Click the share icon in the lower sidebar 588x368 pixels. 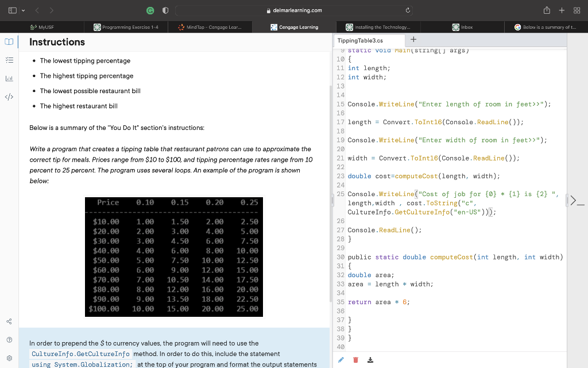tap(7, 322)
